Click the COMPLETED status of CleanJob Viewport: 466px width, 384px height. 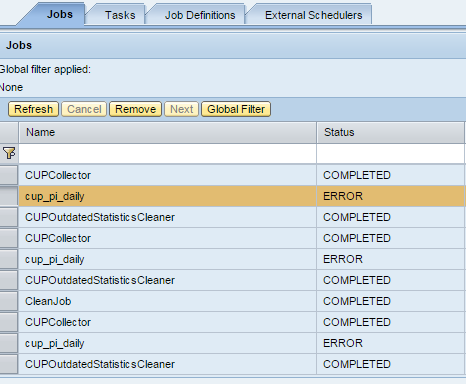(357, 301)
